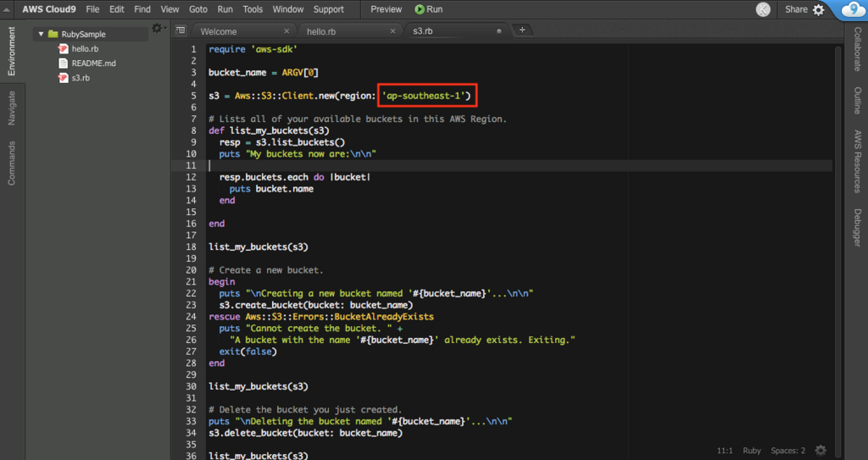Viewport: 868px width, 460px height.
Task: Change the Ruby language mode
Action: [752, 451]
